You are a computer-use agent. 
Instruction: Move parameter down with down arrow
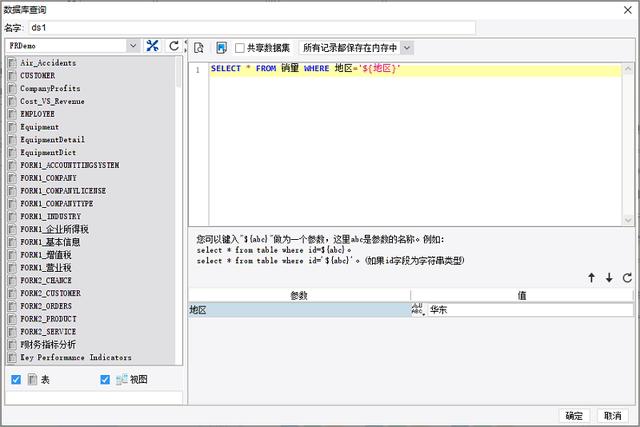tap(609, 278)
